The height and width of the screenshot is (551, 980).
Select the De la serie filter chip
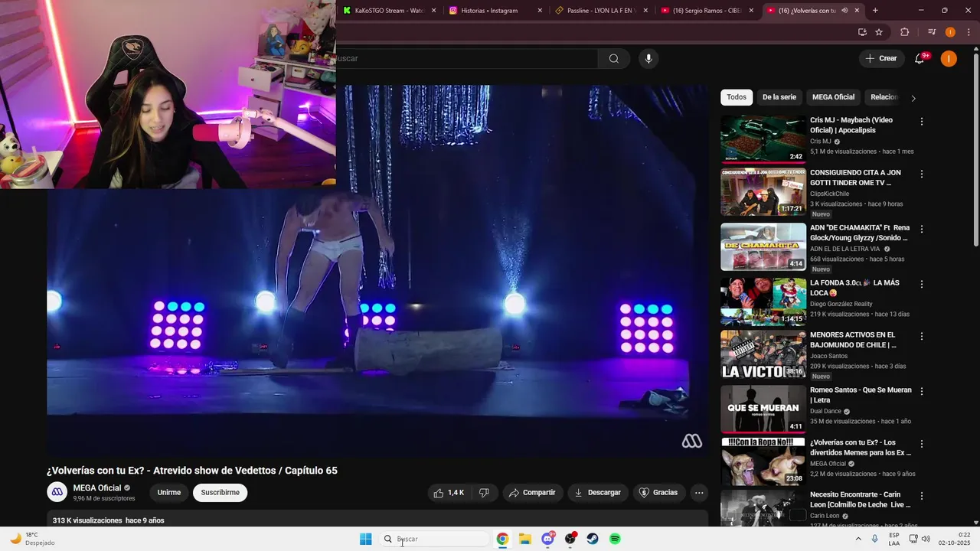[779, 97]
